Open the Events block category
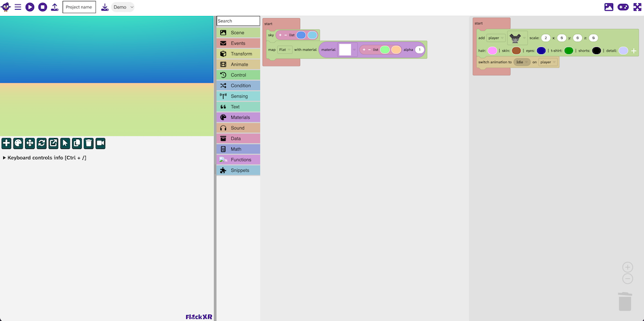Viewport: 644px width, 321px height. (238, 43)
